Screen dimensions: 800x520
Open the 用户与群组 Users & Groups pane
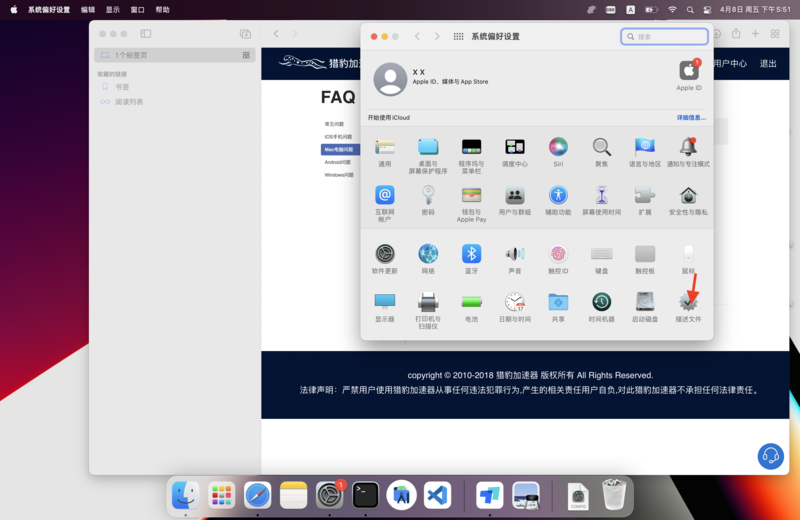pyautogui.click(x=515, y=196)
